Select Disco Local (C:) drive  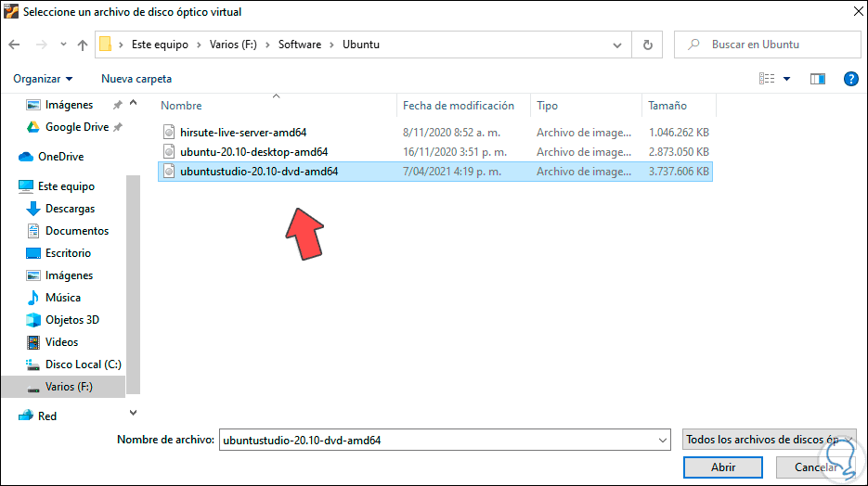point(83,364)
